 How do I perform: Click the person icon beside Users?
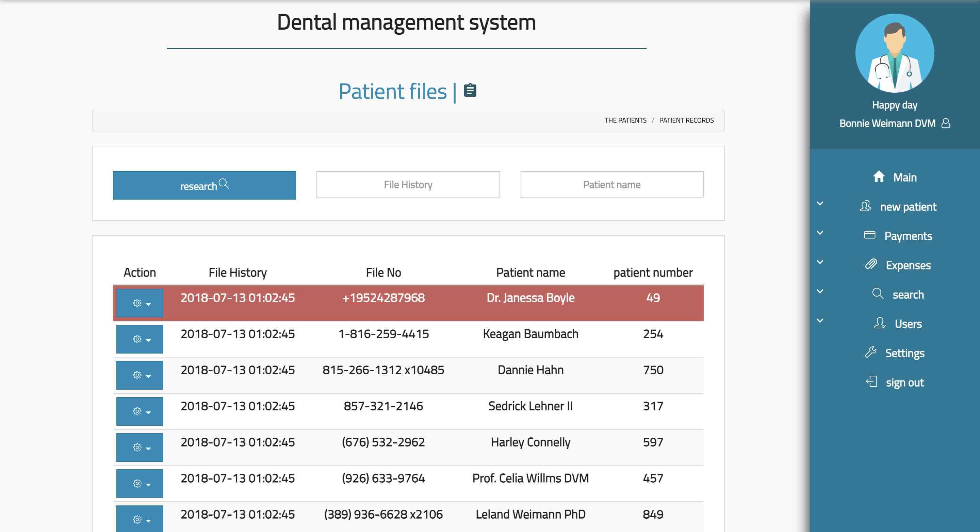[880, 323]
